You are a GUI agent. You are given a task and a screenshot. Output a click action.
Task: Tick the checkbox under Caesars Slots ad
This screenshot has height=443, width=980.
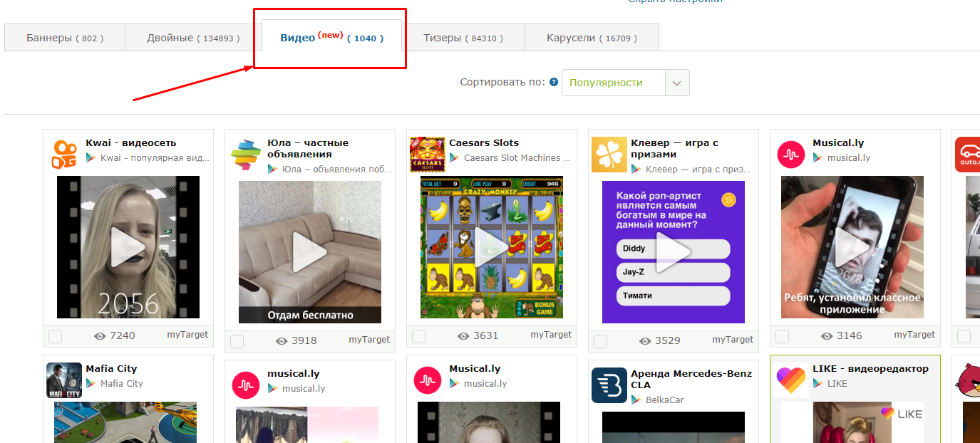[x=419, y=336]
